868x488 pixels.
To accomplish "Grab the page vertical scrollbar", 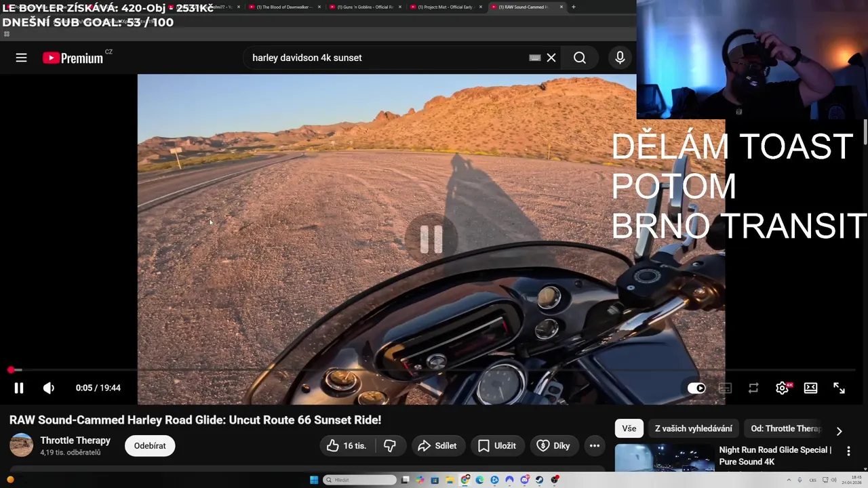I will tap(865, 132).
